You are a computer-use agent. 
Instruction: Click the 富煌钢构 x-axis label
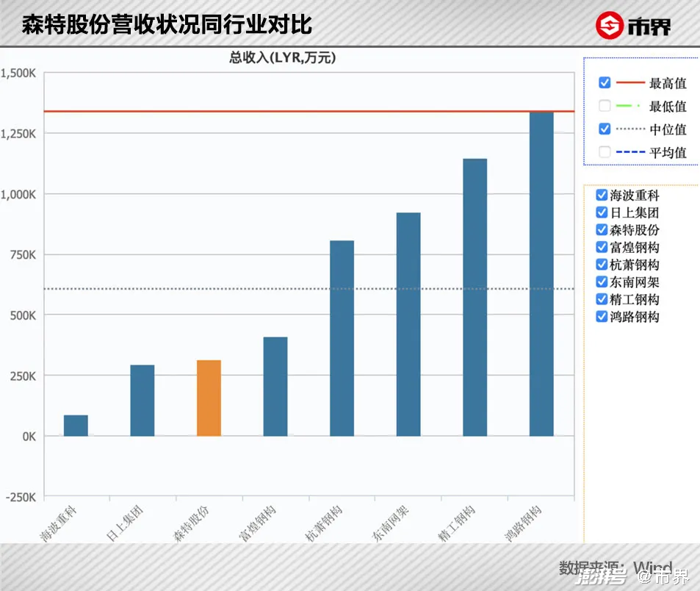258,523
